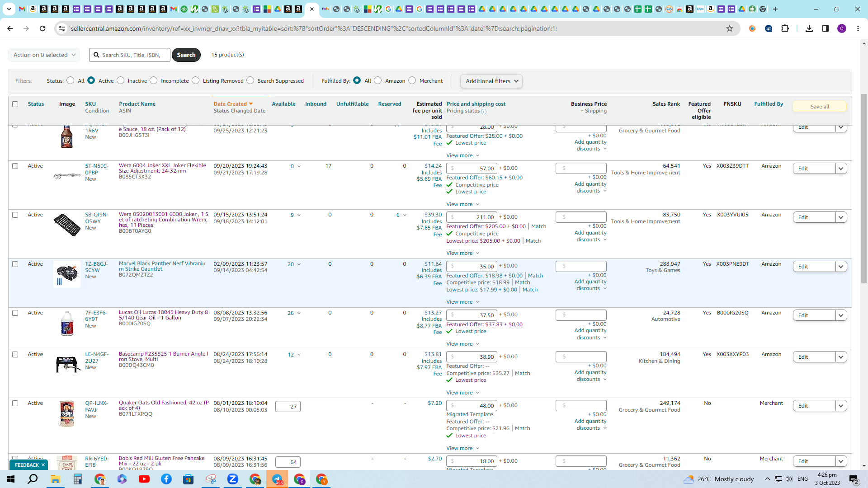Open File Explorer from the taskbar
Screen dimensions: 868x488
pyautogui.click(x=56, y=479)
